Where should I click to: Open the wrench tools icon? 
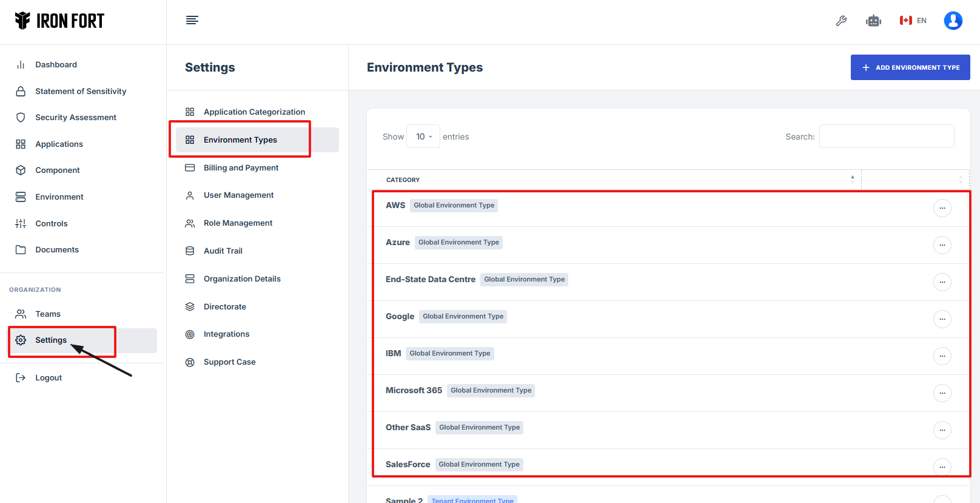click(x=841, y=21)
